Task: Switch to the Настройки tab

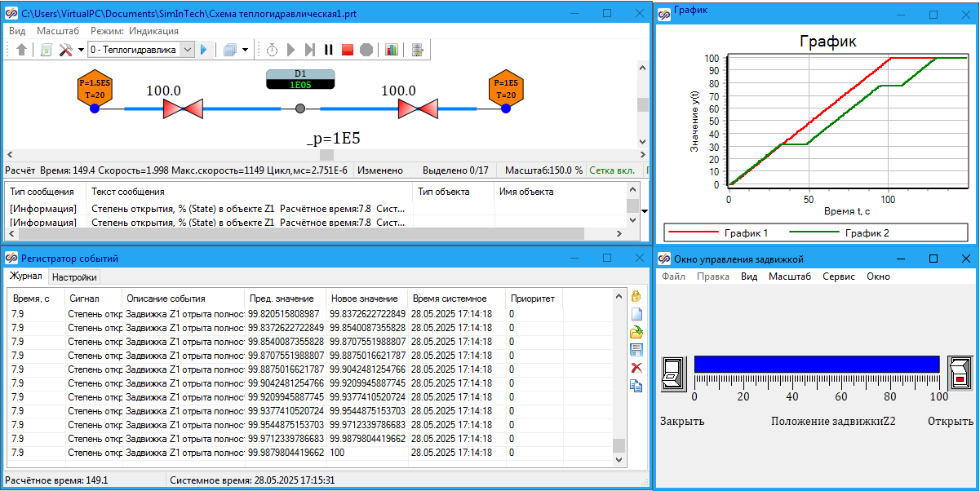Action: (74, 277)
